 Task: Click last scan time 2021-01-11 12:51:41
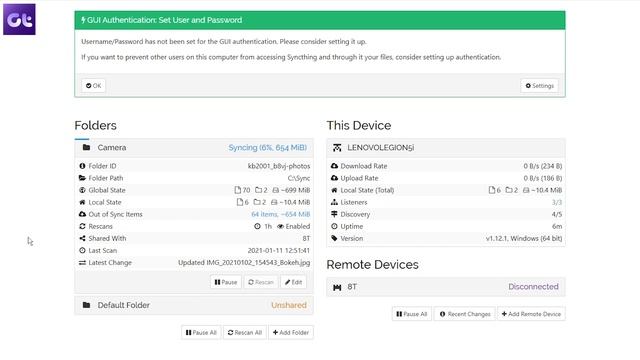(279, 251)
